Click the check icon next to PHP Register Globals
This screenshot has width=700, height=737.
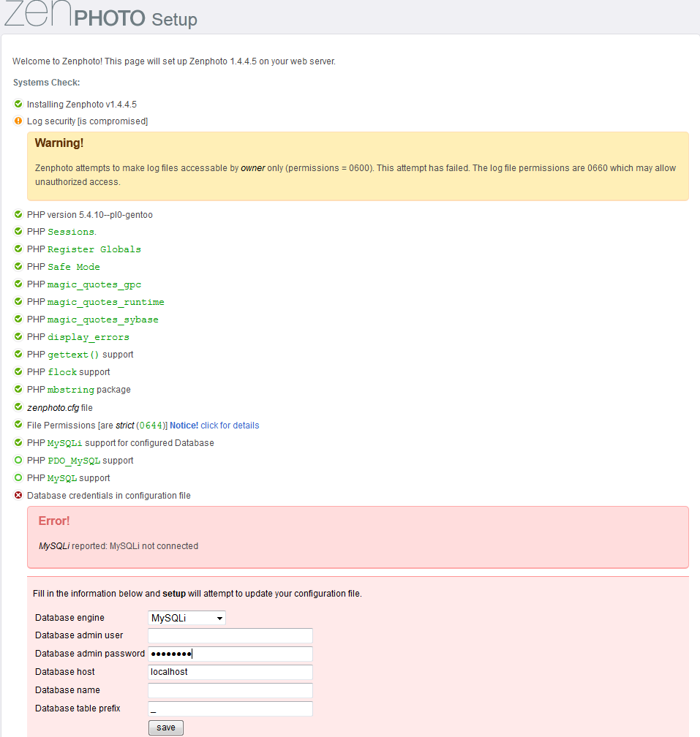pyautogui.click(x=18, y=249)
